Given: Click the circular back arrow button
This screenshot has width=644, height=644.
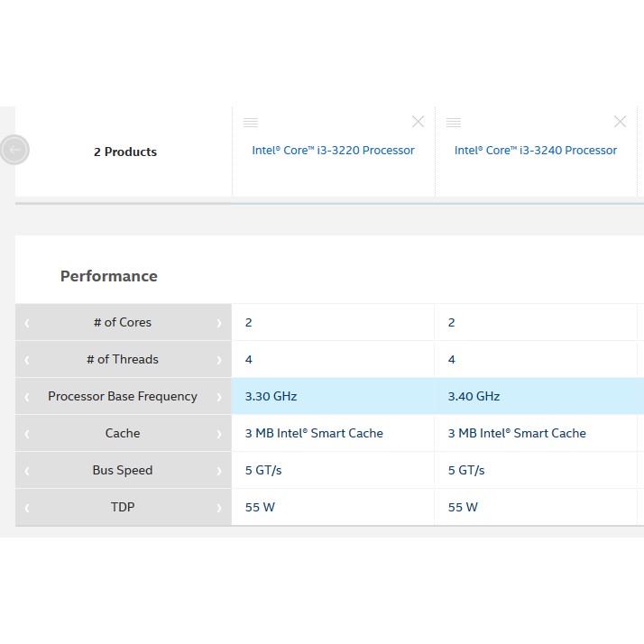Looking at the screenshot, I should (14, 150).
